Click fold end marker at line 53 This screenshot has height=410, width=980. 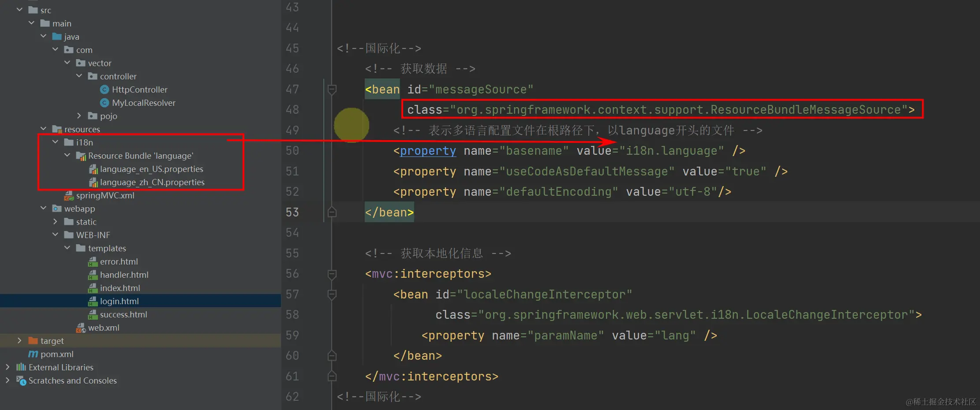click(332, 212)
